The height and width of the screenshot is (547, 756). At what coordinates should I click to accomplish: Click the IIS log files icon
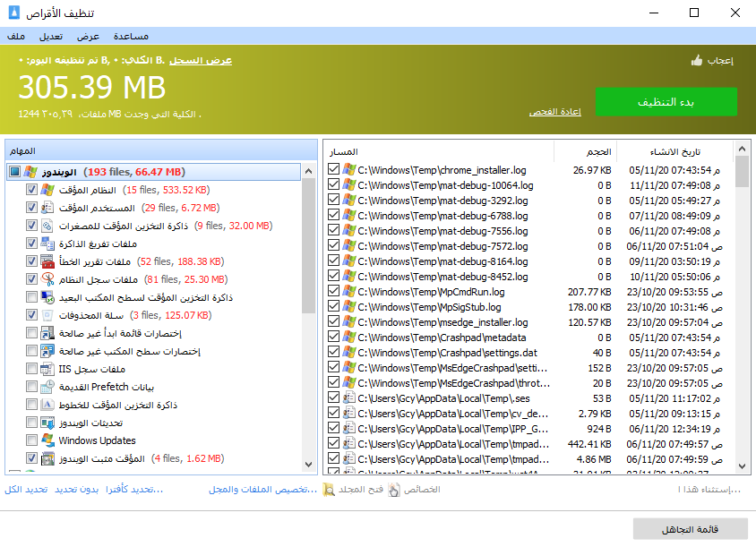[x=47, y=369]
